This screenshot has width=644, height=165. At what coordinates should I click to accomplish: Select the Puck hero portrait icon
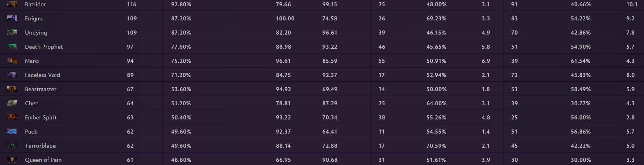coord(12,131)
